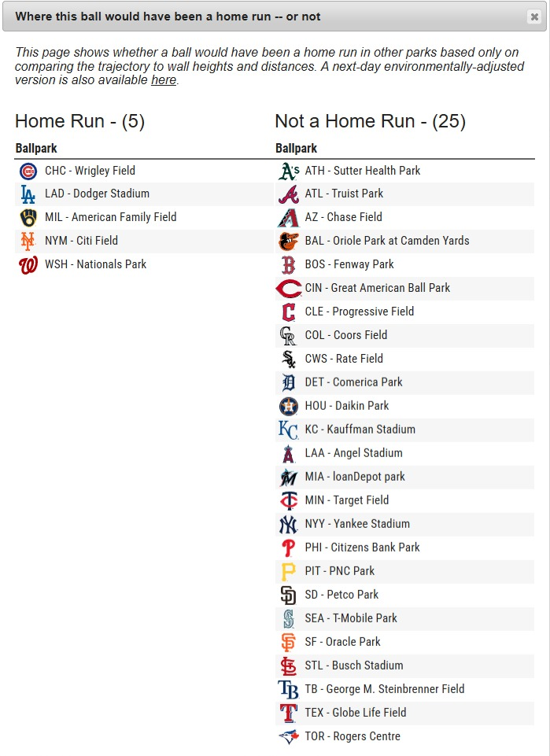Click the Blue Jays logo beside Rogers Centre
The image size is (550, 756).
coord(289,737)
